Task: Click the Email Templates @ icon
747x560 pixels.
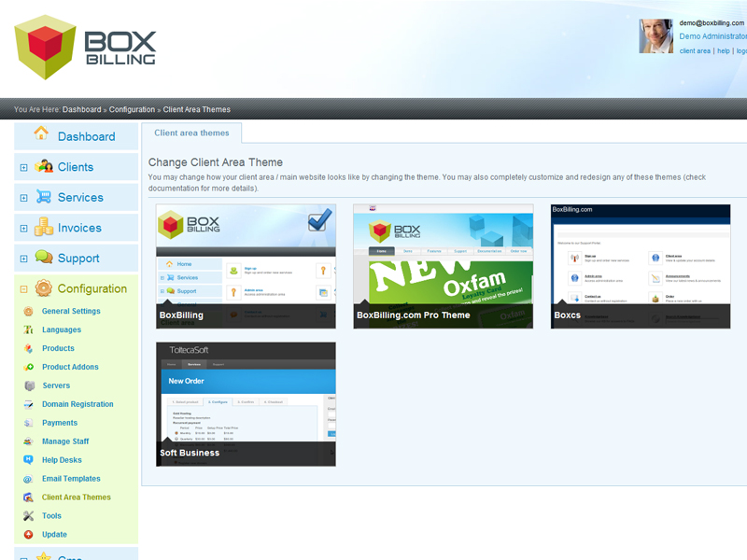Action: (x=28, y=479)
